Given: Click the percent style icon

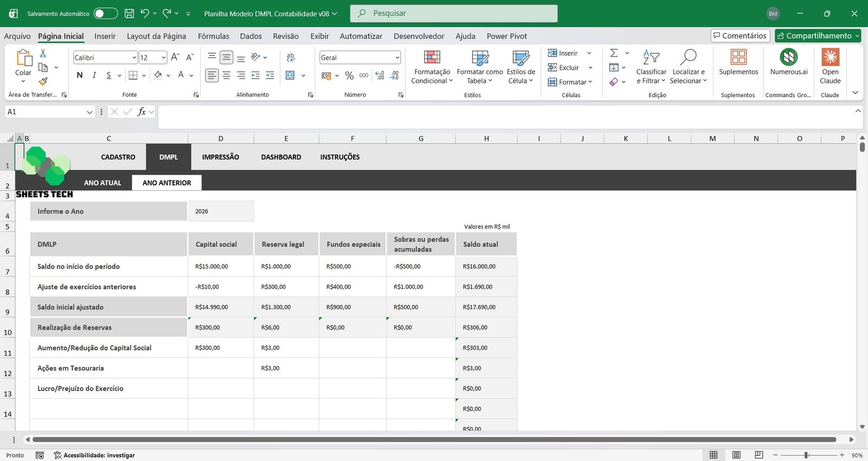Looking at the screenshot, I should 349,75.
